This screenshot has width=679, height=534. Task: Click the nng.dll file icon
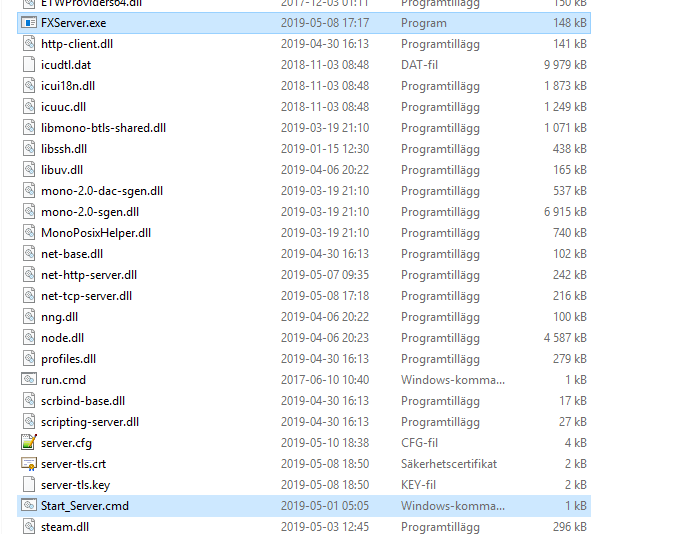(29, 317)
